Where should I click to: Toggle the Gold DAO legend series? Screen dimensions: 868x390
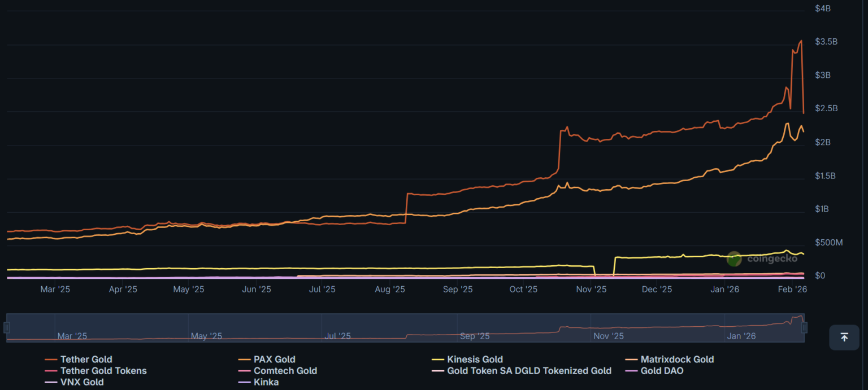tap(654, 371)
